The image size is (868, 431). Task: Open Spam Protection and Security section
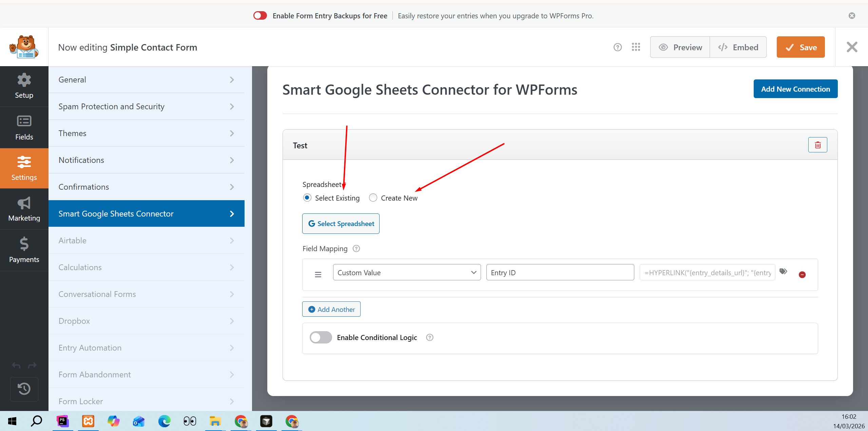click(147, 107)
